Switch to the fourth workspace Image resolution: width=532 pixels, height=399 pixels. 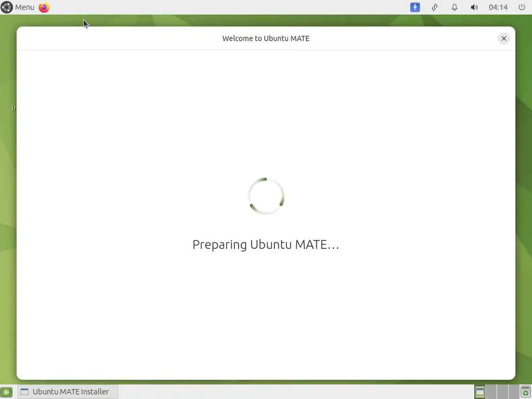point(514,392)
